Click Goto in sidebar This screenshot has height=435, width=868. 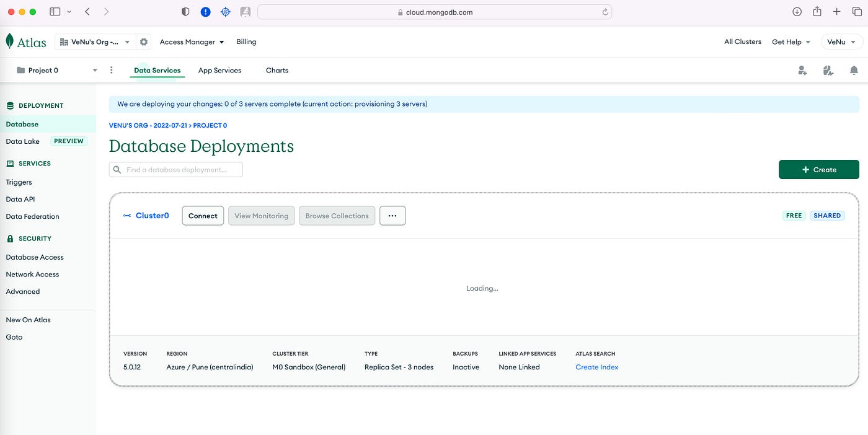[14, 338]
